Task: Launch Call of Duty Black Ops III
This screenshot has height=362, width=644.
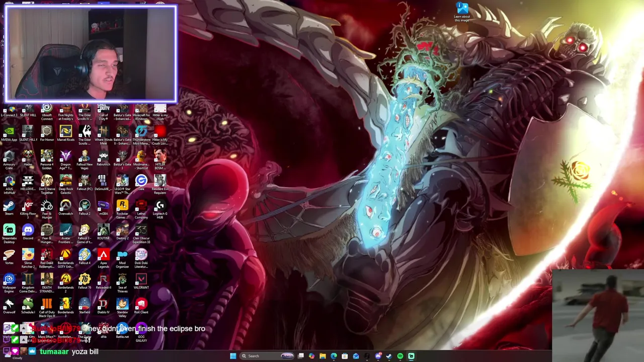Action: point(47,307)
